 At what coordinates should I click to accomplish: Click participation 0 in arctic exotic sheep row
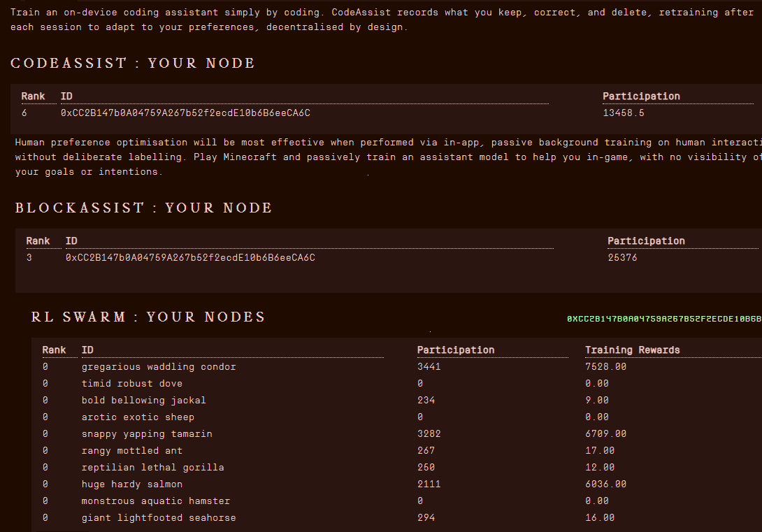click(420, 417)
